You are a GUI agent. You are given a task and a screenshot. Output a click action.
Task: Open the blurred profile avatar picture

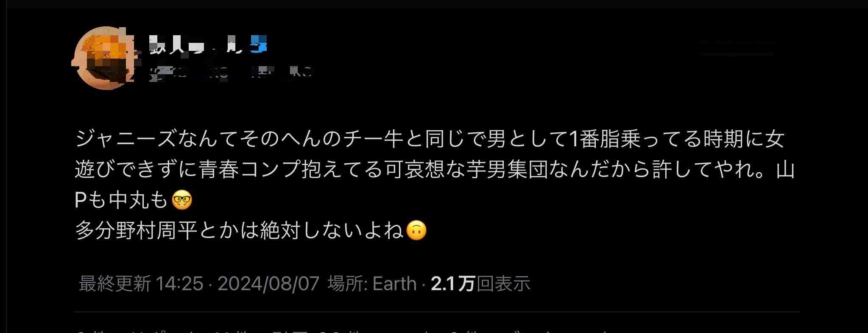(x=103, y=57)
